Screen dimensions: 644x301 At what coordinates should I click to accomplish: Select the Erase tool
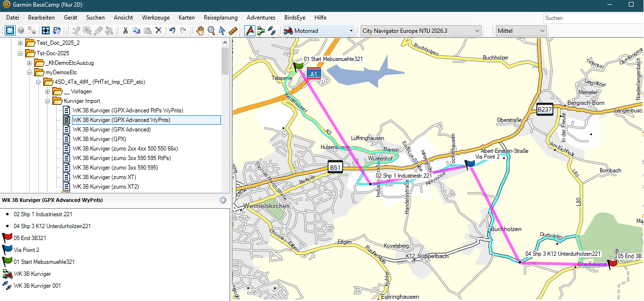click(x=99, y=30)
